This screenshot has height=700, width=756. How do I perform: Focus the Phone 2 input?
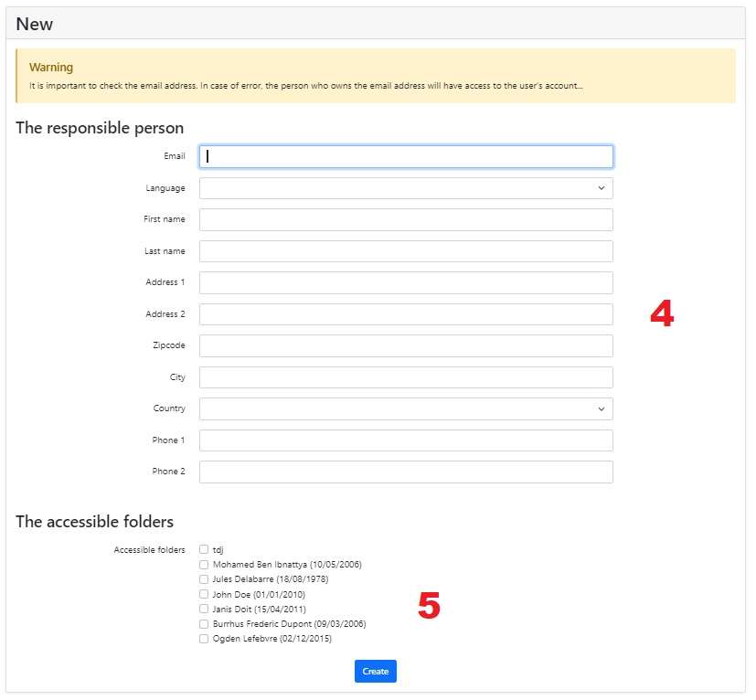(x=406, y=472)
